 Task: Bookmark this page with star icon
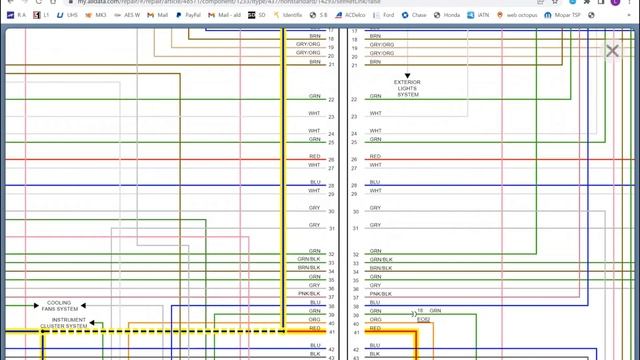point(555,2)
